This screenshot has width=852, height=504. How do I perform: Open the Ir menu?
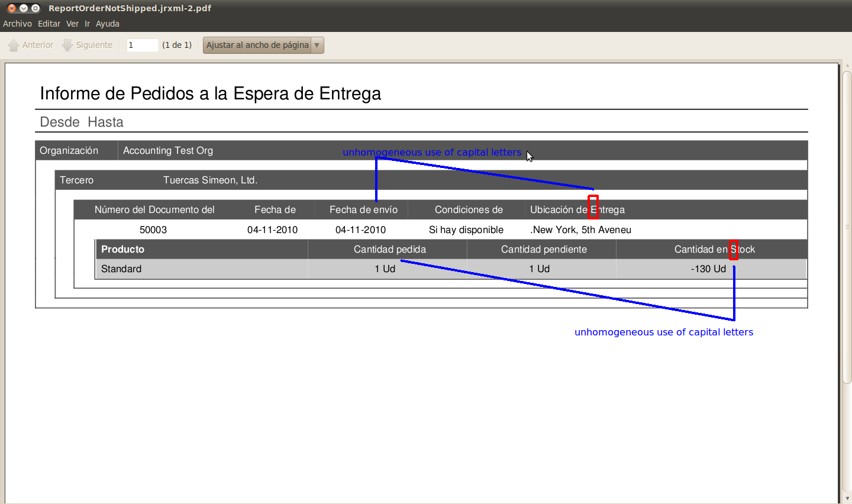point(87,24)
